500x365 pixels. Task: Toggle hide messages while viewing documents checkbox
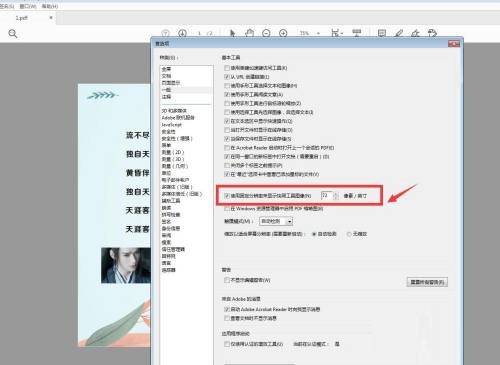[227, 318]
